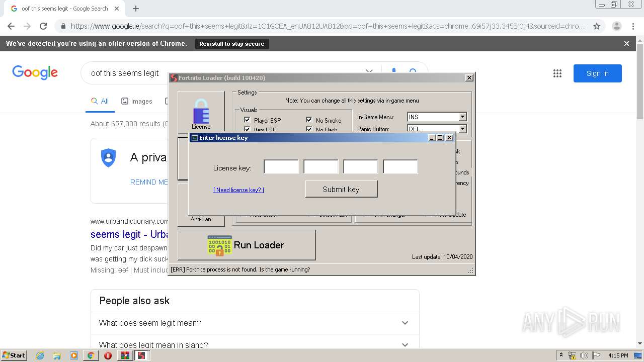Click Show desktop button at taskbar end
Viewport: 644px width, 362px height.
click(x=638, y=355)
